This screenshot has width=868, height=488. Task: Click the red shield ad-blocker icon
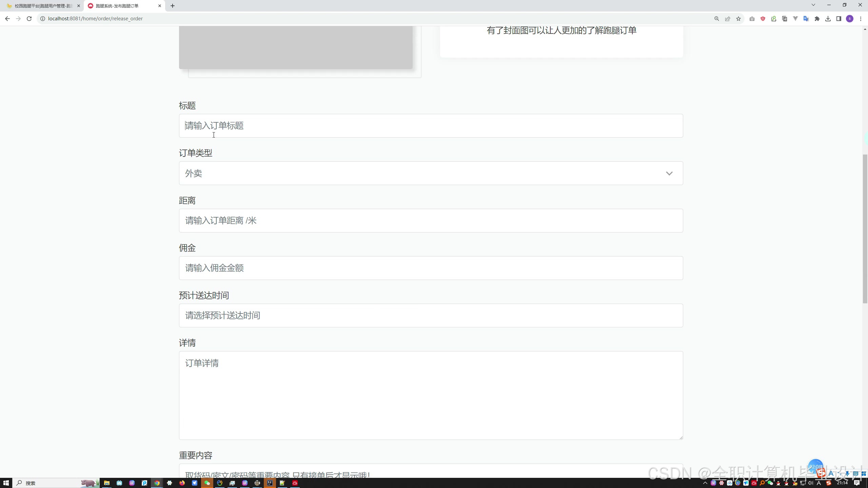(763, 19)
